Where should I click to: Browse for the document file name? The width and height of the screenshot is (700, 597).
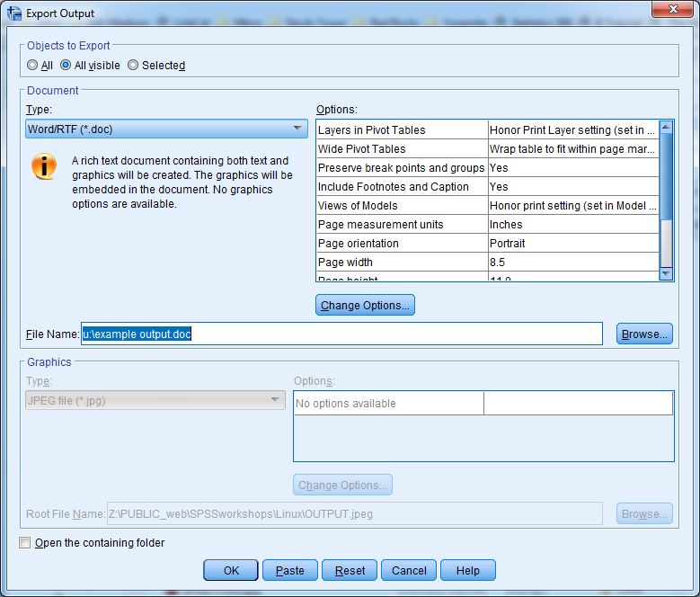coord(644,334)
